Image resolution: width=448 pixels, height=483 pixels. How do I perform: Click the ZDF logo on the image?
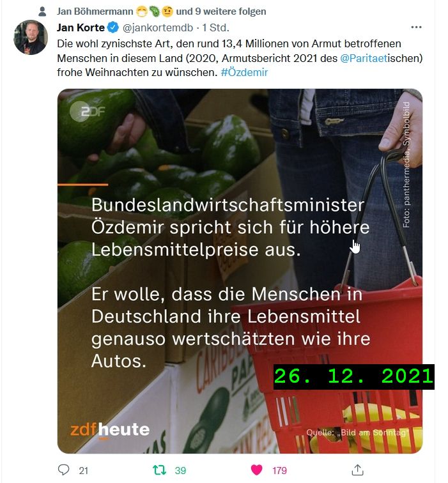(x=88, y=111)
